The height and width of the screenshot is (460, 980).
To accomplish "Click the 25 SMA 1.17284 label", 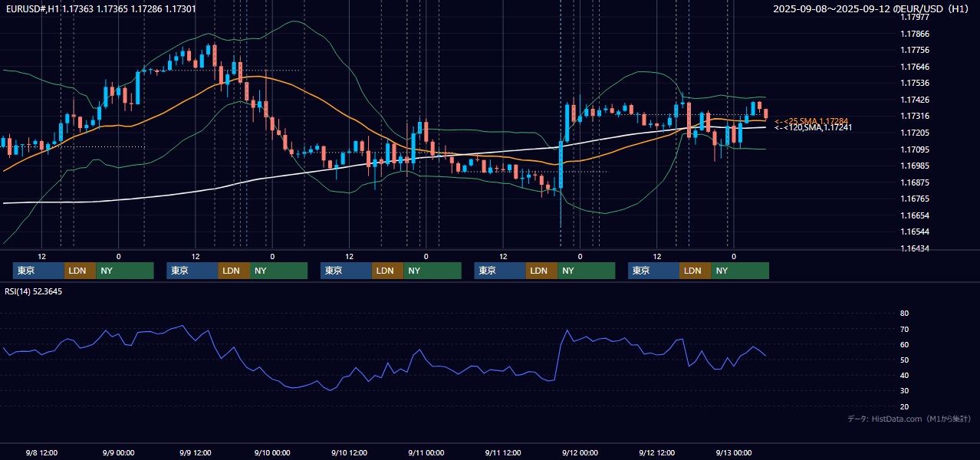I will click(811, 121).
